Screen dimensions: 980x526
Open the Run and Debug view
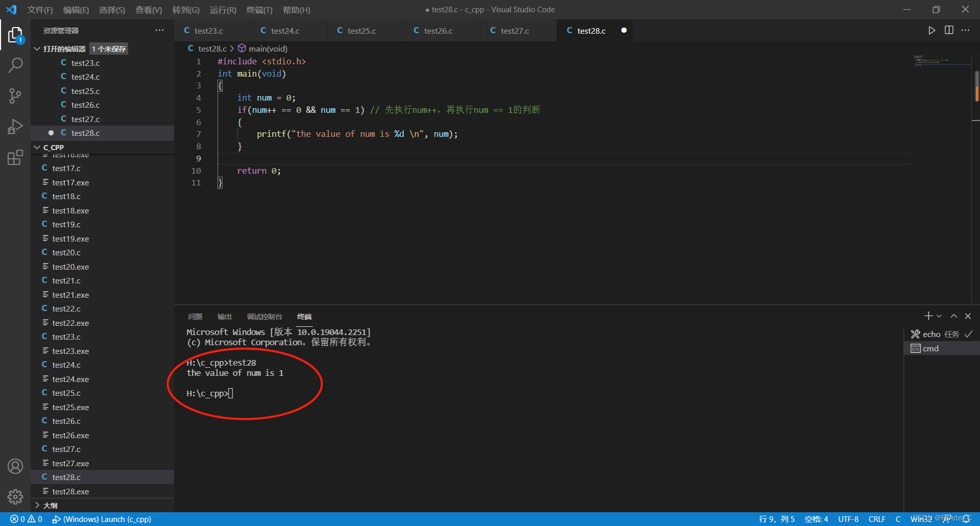coord(15,126)
